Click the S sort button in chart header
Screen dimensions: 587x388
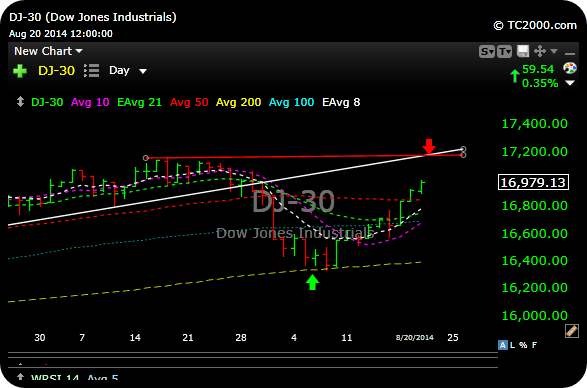487,52
